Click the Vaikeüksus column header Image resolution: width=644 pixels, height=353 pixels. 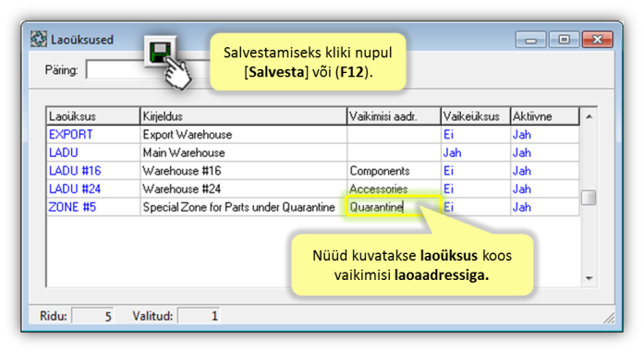[476, 116]
